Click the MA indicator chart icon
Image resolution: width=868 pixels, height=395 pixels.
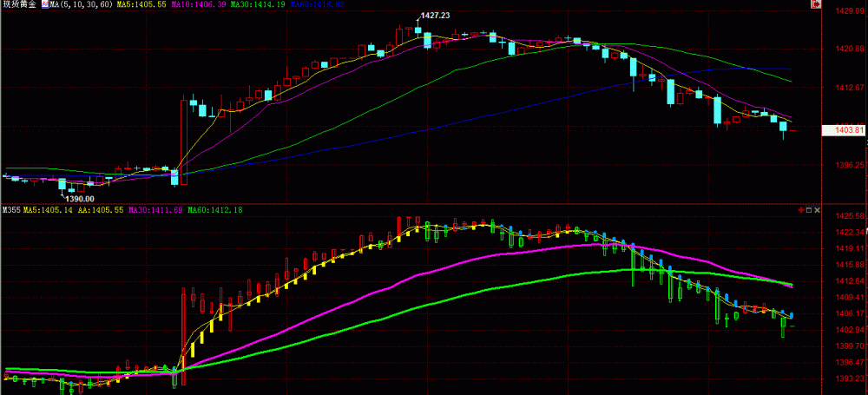[45, 4]
